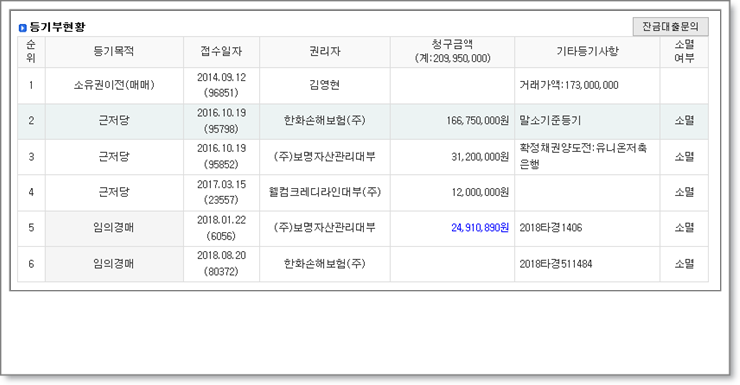The height and width of the screenshot is (385, 740).
Task: Select 임의경매 cell in row 5
Action: tap(114, 228)
